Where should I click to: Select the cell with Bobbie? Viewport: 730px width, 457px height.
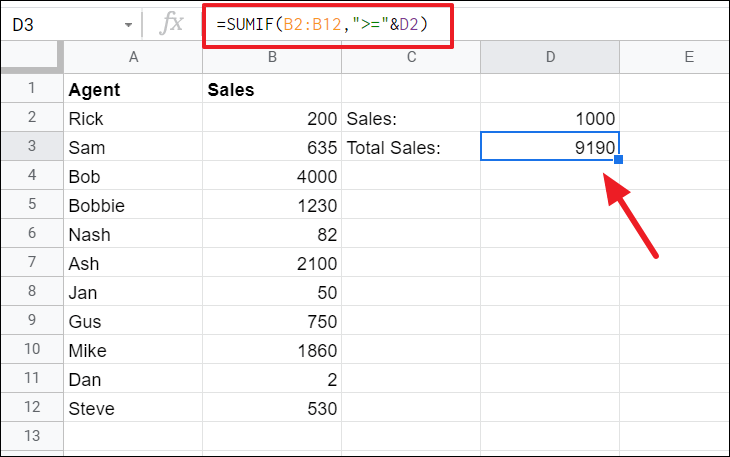click(133, 205)
